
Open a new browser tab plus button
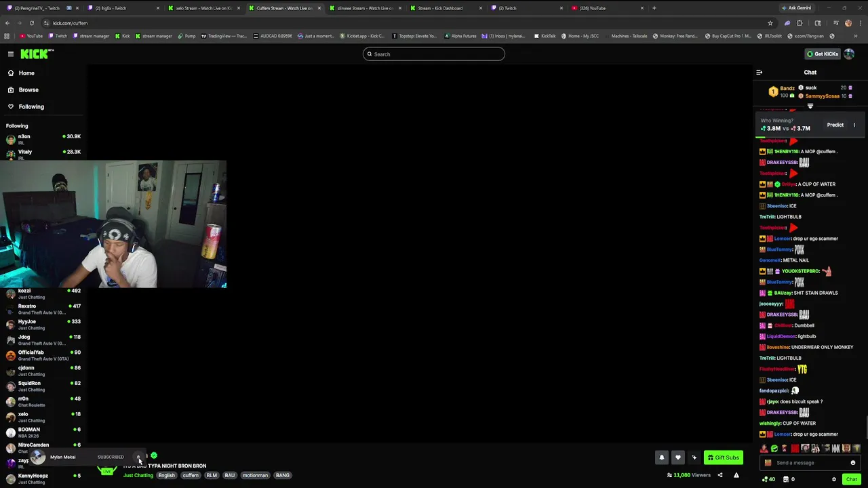click(654, 8)
